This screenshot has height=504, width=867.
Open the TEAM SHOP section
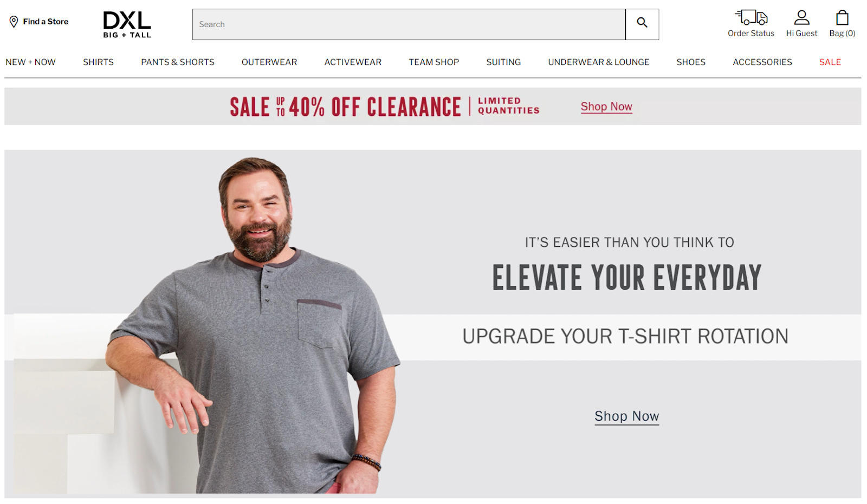point(433,62)
